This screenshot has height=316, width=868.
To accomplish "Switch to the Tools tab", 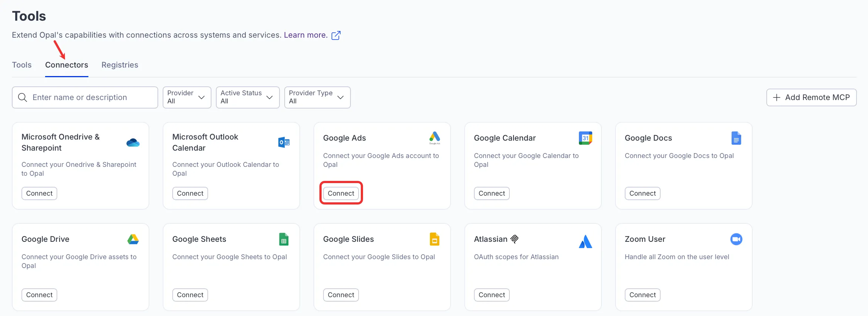I will click(22, 65).
